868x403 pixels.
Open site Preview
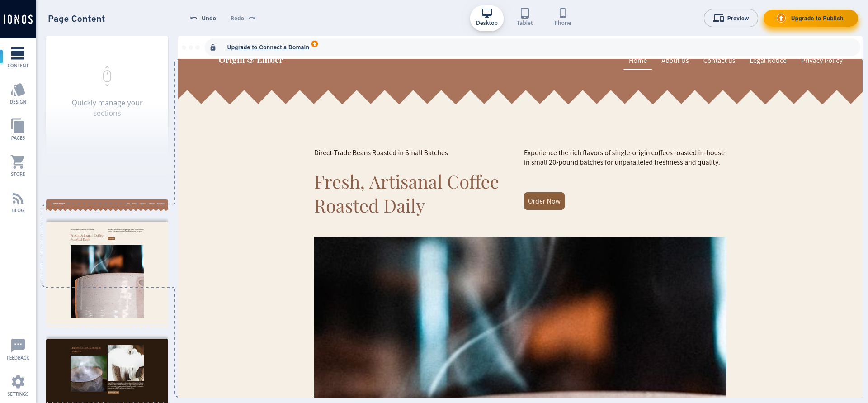[x=731, y=18]
